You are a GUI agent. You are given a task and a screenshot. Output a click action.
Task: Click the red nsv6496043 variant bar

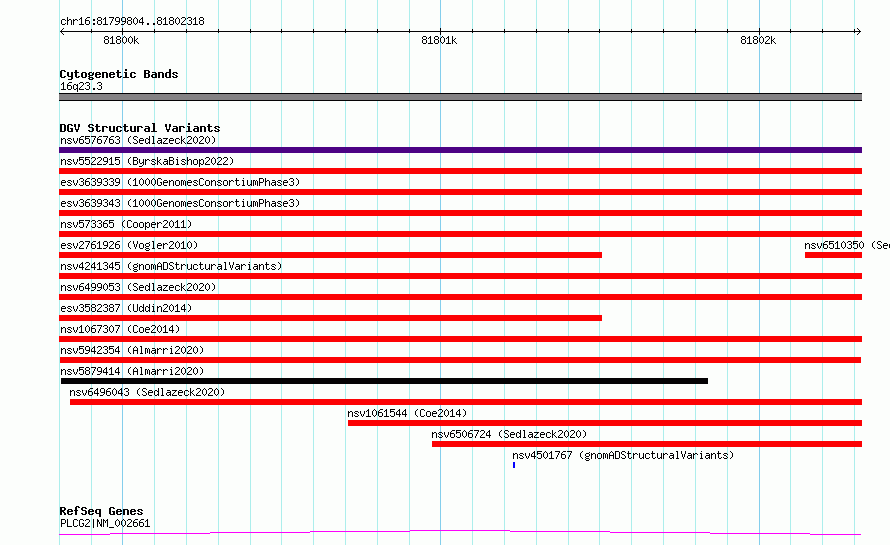tap(466, 402)
